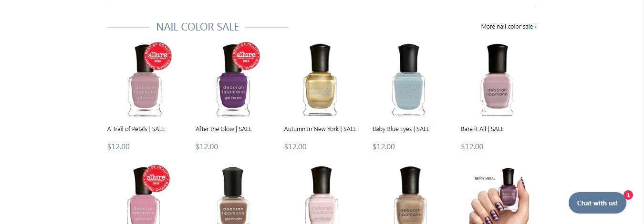Follow the Bare it All | SALE title link
The image size is (644, 224).
pos(482,129)
